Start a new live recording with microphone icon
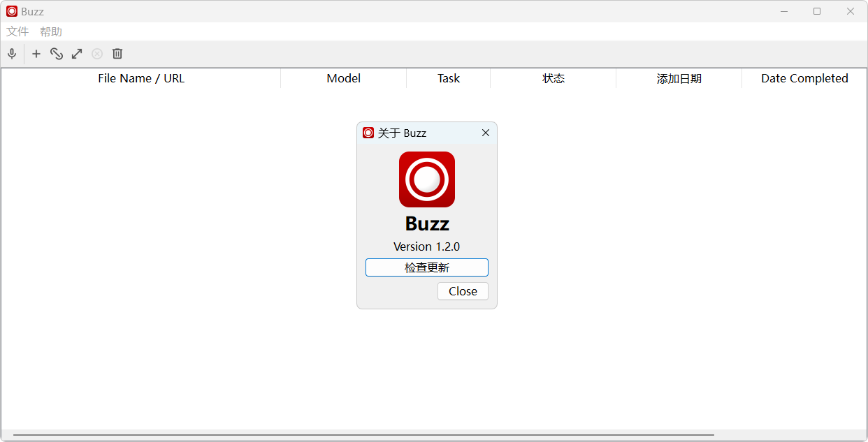This screenshot has width=868, height=442. click(x=12, y=54)
